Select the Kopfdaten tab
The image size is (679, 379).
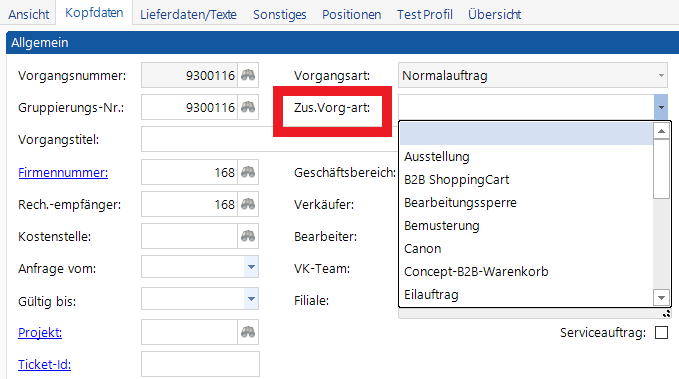(94, 13)
